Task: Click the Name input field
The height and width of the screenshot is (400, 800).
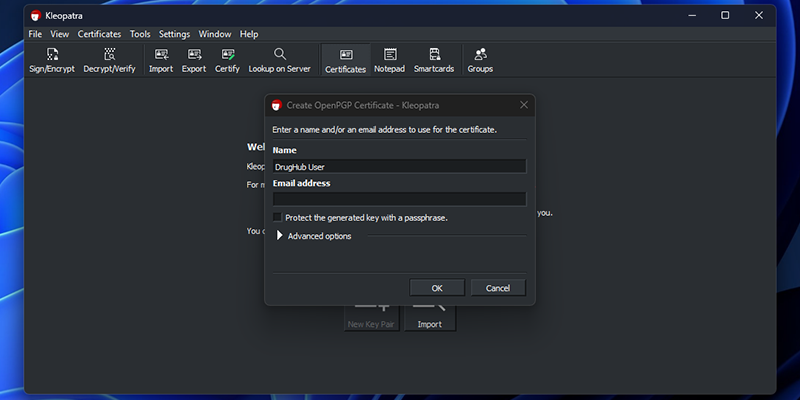Action: (399, 166)
